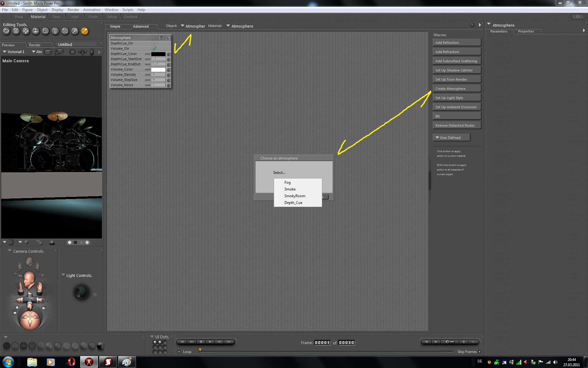588x368 pixels.
Task: Click the Render camera icon
Action: pyautogui.click(x=48, y=52)
